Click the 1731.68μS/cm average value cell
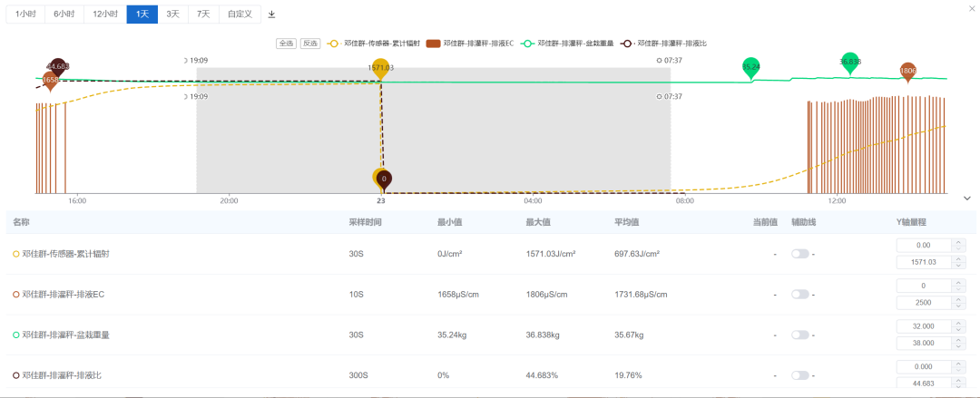Image resolution: width=980 pixels, height=398 pixels. click(x=642, y=295)
